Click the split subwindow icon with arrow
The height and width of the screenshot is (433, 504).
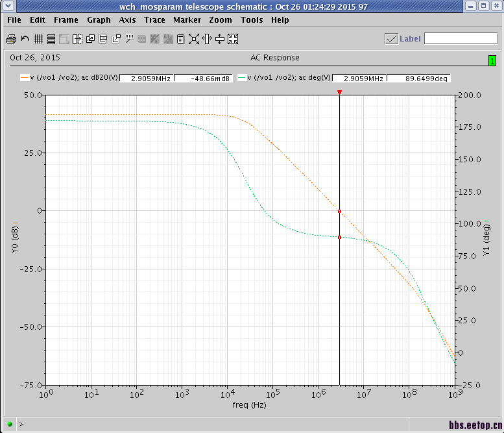click(x=77, y=39)
